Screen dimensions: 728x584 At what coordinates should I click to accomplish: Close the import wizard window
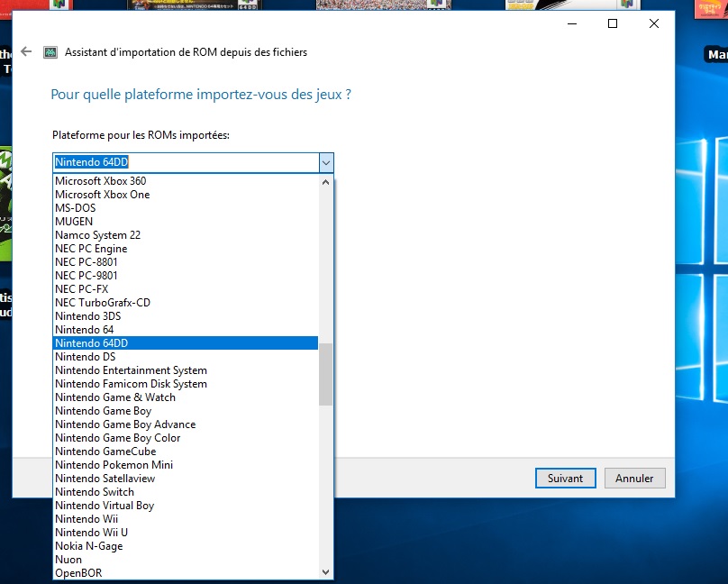654,23
